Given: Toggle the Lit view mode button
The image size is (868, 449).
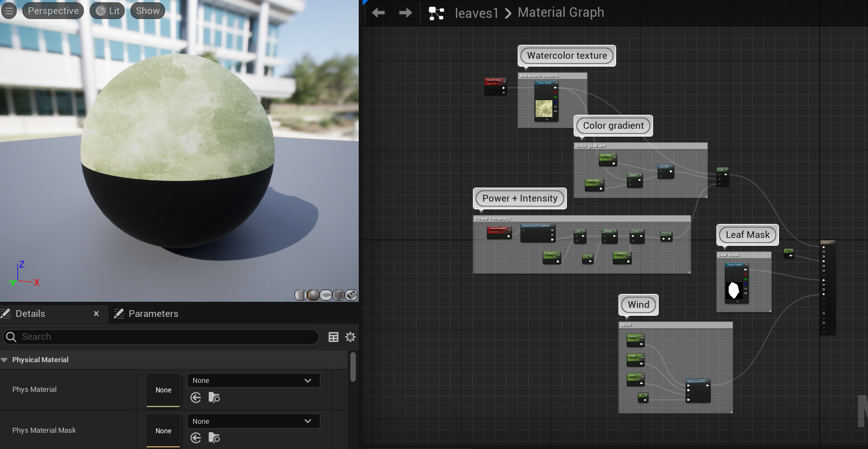Looking at the screenshot, I should point(107,11).
